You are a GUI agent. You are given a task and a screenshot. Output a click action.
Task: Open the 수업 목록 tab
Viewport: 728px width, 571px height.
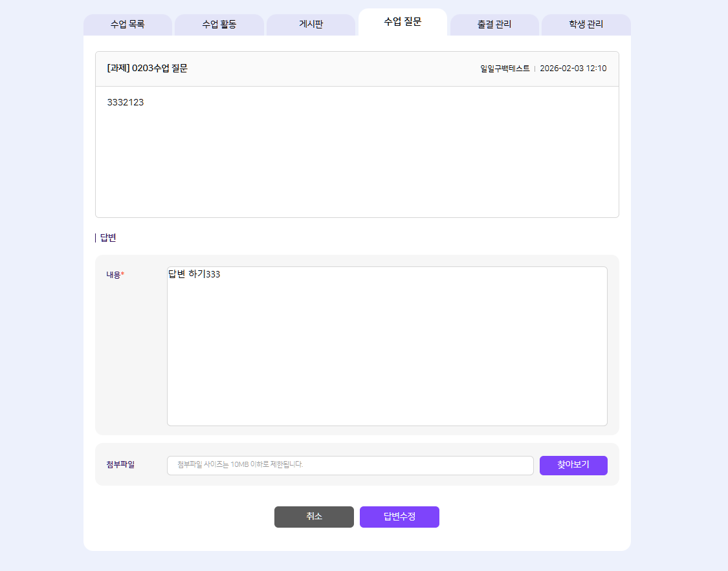[127, 25]
